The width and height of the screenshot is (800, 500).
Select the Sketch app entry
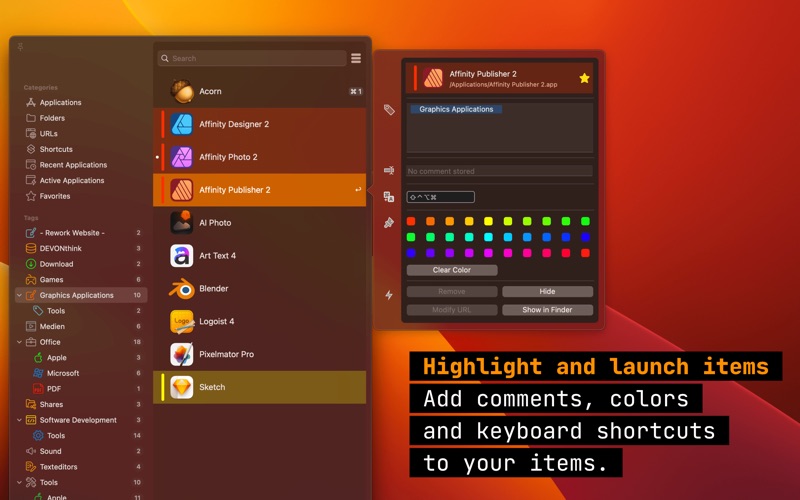click(x=260, y=387)
